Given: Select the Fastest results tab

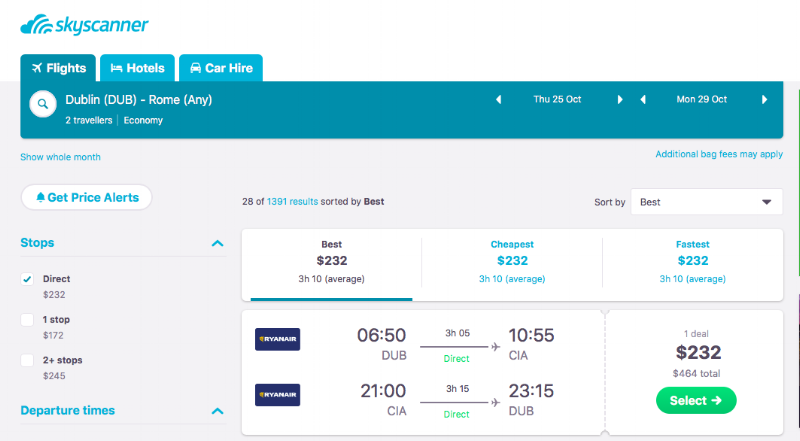Looking at the screenshot, I should (693, 264).
